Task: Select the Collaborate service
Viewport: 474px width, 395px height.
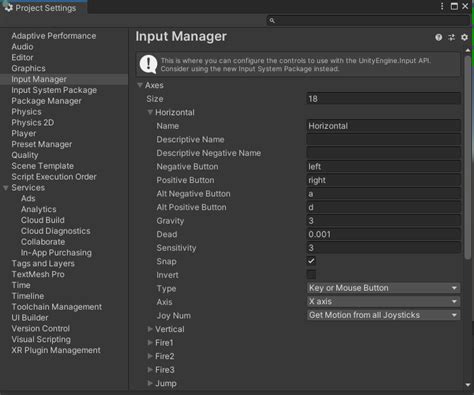Action: point(43,242)
